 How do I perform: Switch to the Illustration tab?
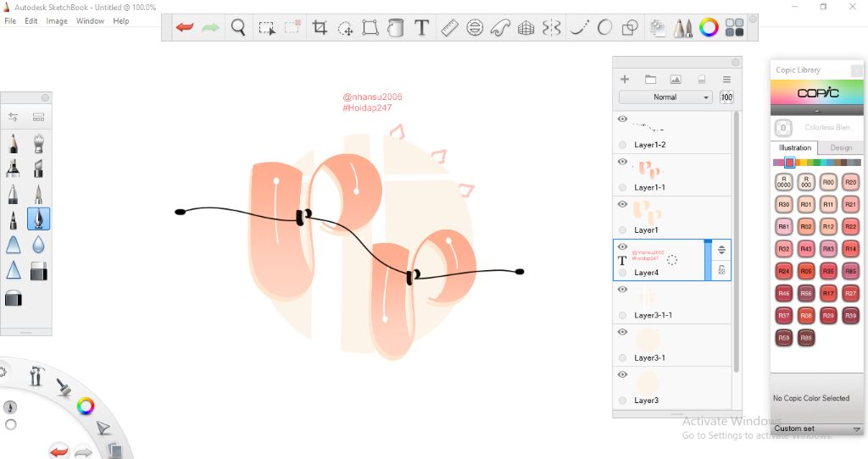pyautogui.click(x=794, y=147)
